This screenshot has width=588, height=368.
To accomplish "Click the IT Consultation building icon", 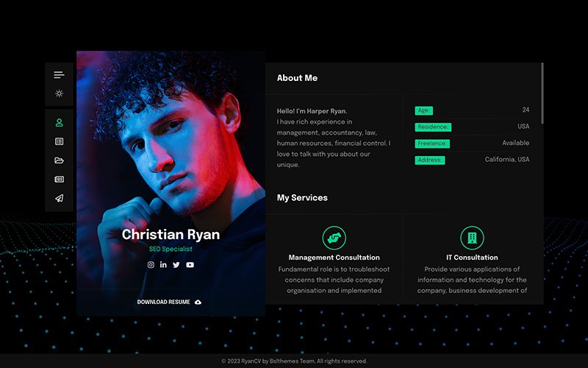I will tap(472, 238).
